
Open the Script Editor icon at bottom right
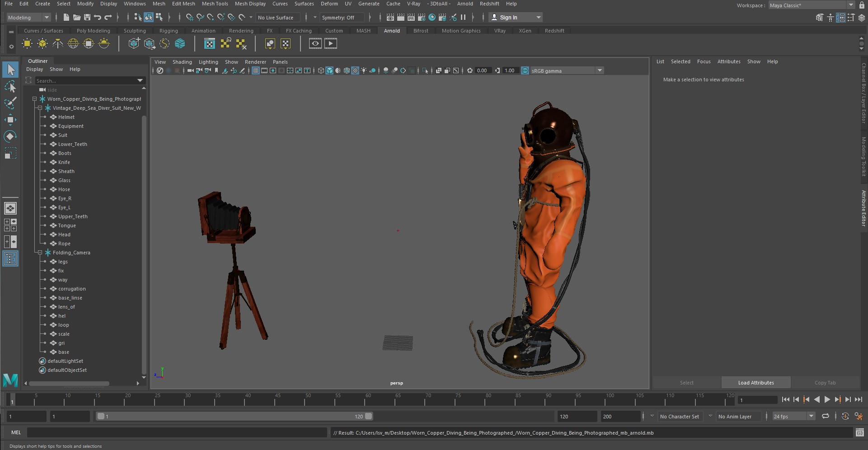pyautogui.click(x=859, y=433)
